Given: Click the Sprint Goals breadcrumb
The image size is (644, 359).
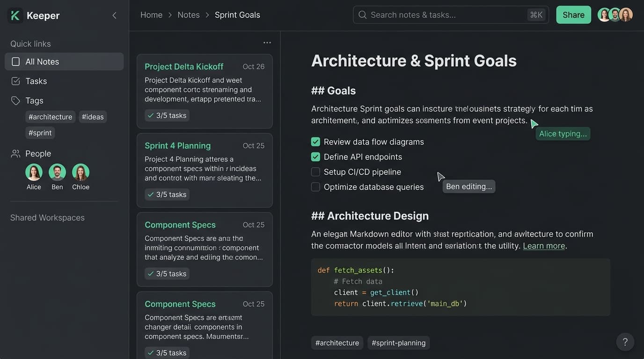Looking at the screenshot, I should [237, 15].
